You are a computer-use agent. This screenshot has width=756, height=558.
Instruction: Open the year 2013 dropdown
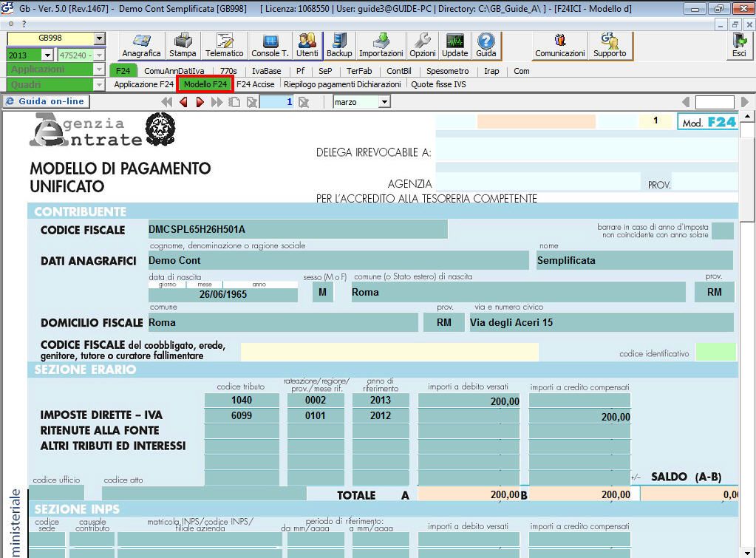(x=47, y=55)
